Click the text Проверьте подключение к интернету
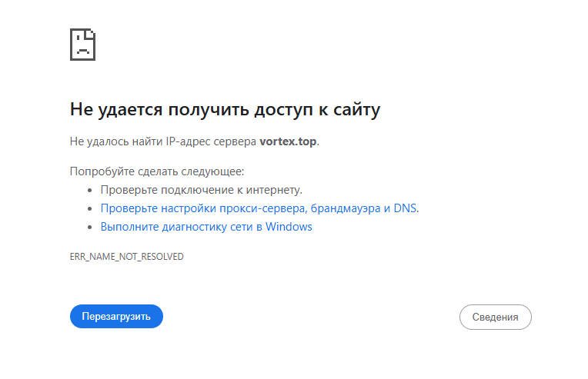 pyautogui.click(x=201, y=190)
